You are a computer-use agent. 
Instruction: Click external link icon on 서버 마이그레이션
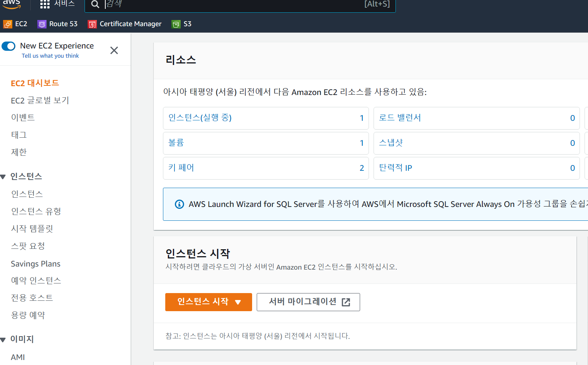tap(346, 302)
